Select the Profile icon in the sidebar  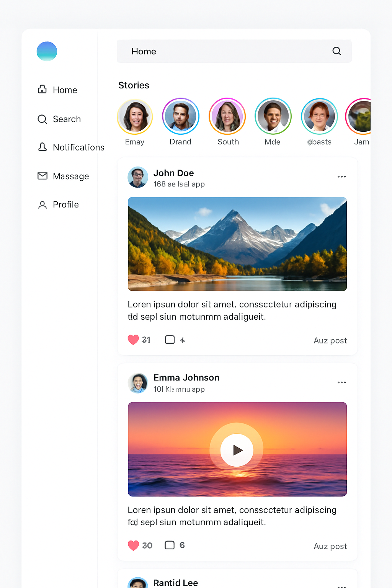[42, 204]
